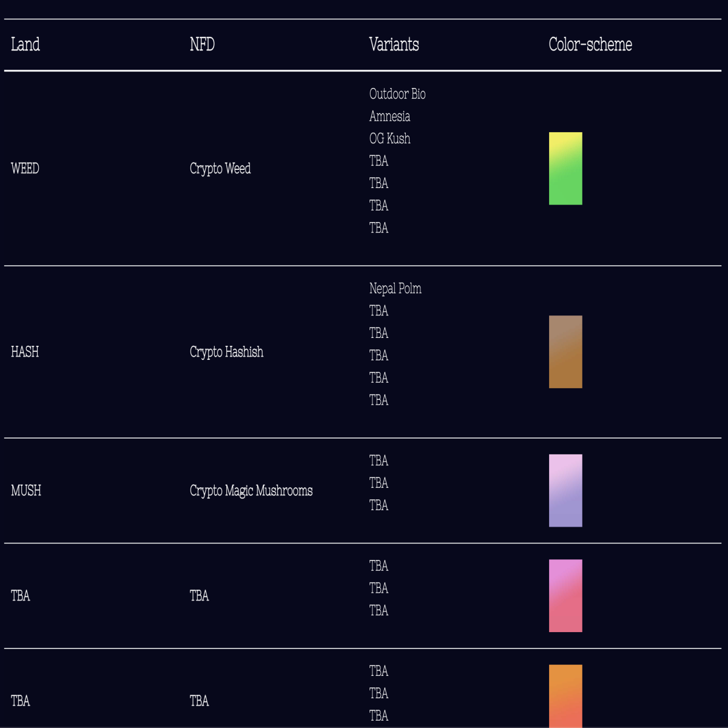Click the NFD column header

[x=202, y=44]
